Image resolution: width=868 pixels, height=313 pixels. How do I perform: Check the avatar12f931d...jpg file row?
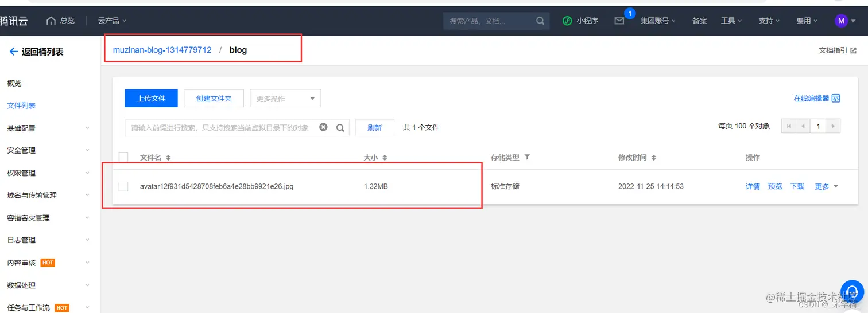pos(123,186)
